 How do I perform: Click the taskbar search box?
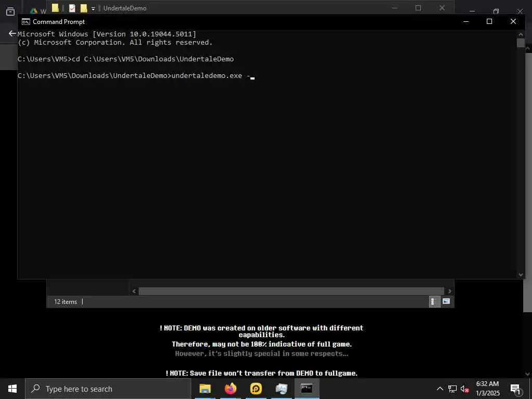[x=108, y=389]
